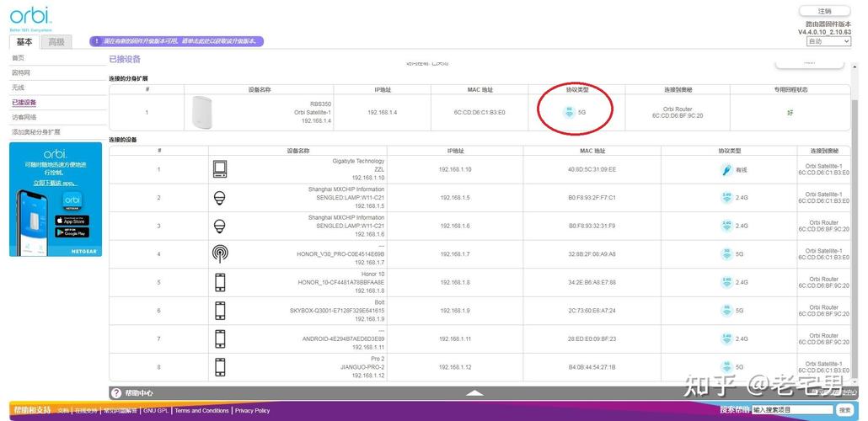868x421 pixels.
Task: Click the 2.4G icon in ANDROID-4E294B7AED6D3E89 row
Action: [x=726, y=339]
